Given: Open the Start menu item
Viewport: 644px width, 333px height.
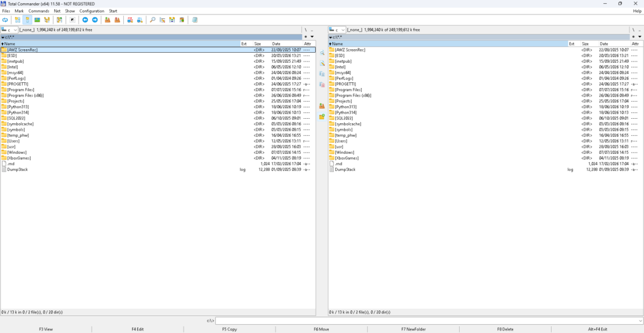Looking at the screenshot, I should coord(113,11).
